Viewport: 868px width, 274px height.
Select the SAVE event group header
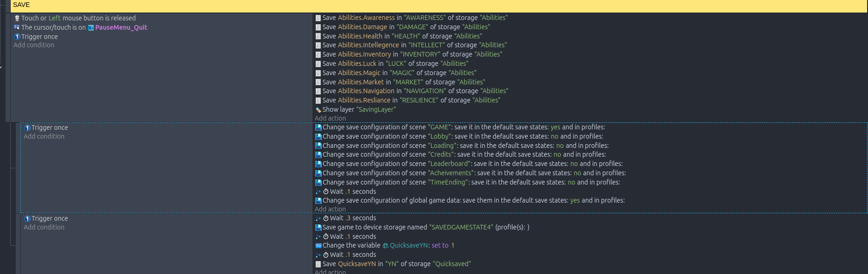pos(21,5)
